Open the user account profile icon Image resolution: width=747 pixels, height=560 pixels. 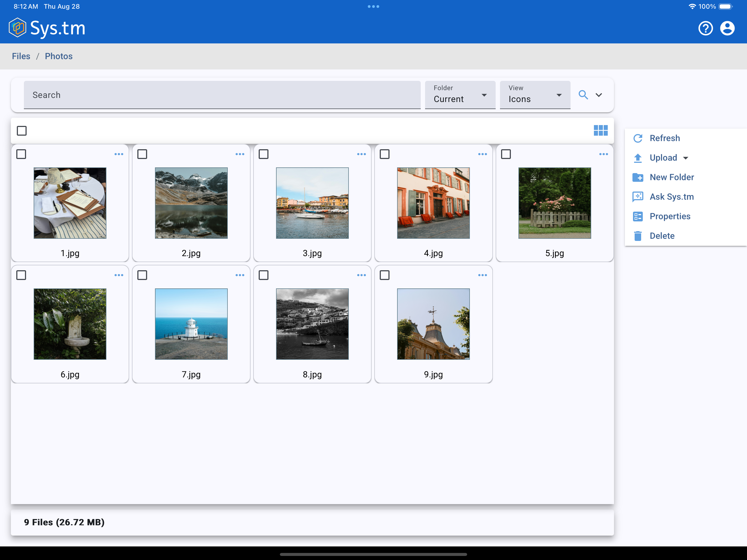pyautogui.click(x=727, y=28)
